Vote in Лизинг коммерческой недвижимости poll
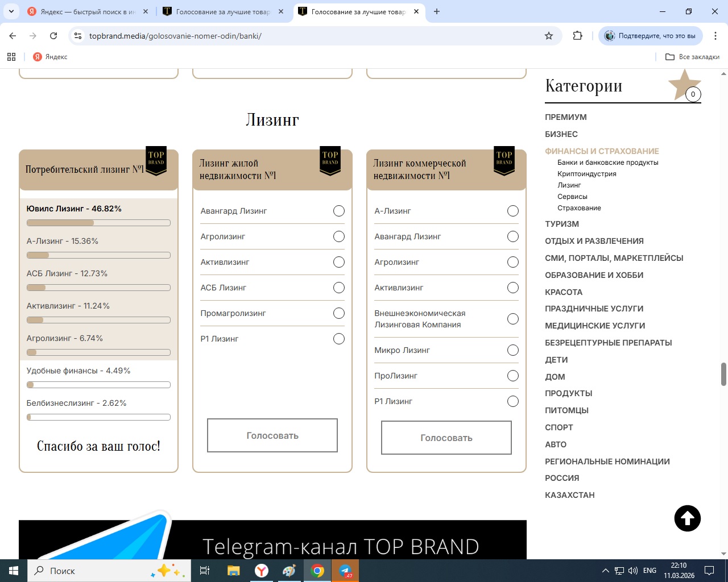The image size is (728, 582). (x=446, y=438)
